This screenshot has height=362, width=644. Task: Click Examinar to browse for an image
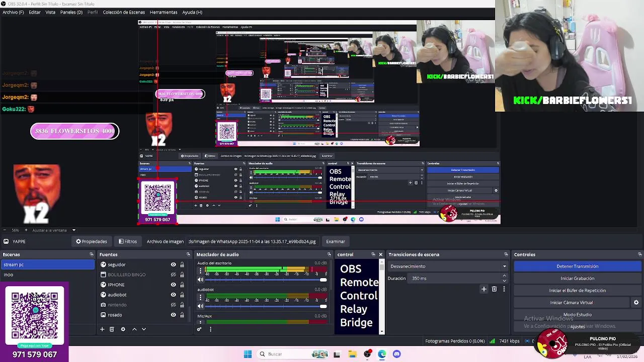coord(336,241)
